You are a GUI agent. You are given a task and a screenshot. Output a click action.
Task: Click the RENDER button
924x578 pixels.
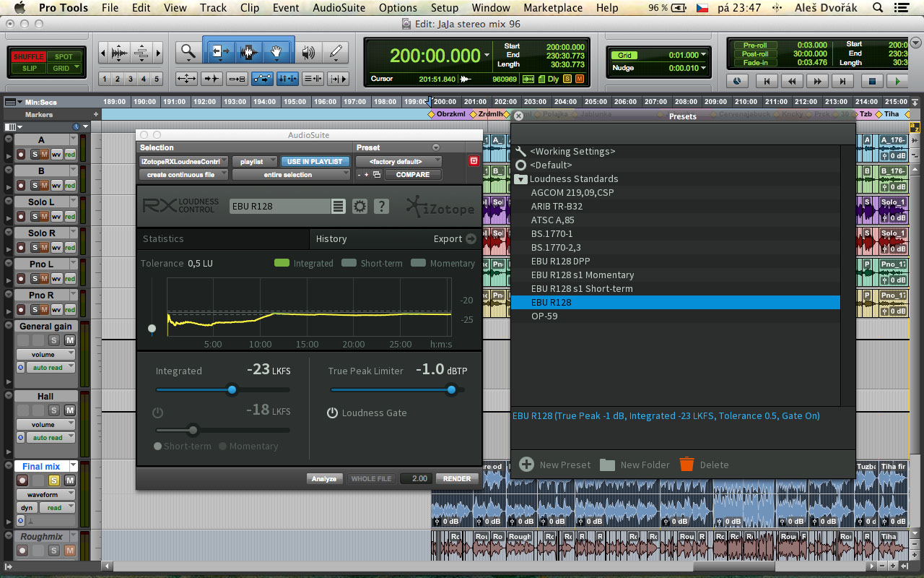point(456,478)
